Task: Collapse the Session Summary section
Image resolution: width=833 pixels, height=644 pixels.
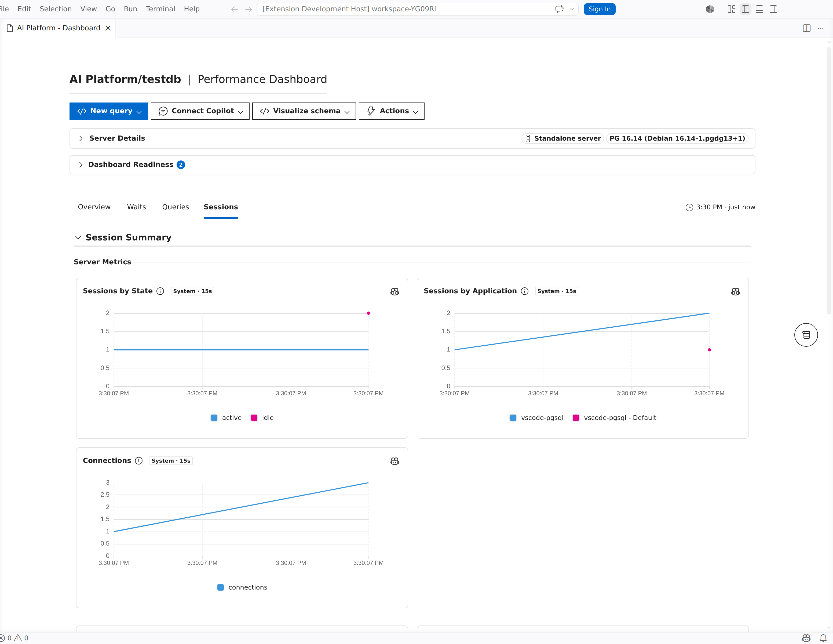Action: tap(78, 237)
